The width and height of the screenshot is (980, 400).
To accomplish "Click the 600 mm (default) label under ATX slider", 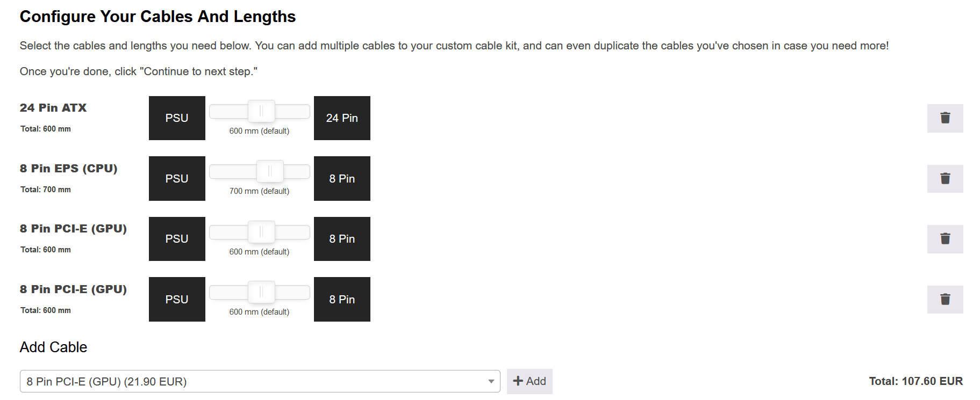I will (x=259, y=131).
